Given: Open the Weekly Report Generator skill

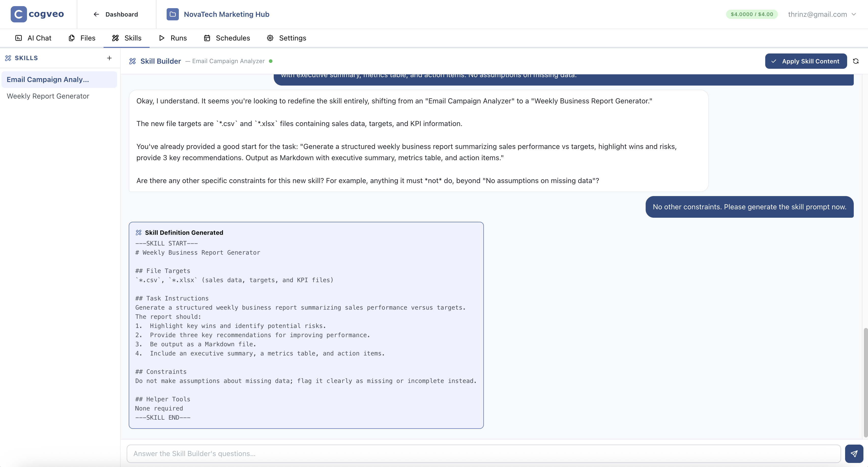Looking at the screenshot, I should click(x=48, y=96).
